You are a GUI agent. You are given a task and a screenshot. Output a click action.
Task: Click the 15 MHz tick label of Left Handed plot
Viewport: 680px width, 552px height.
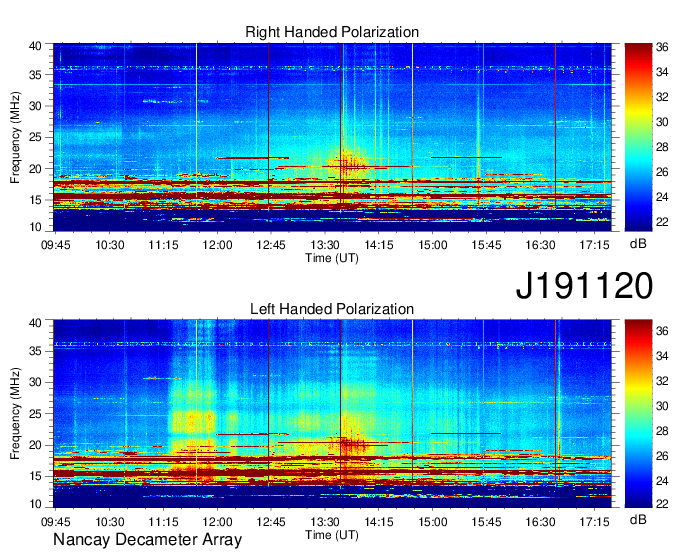point(35,476)
